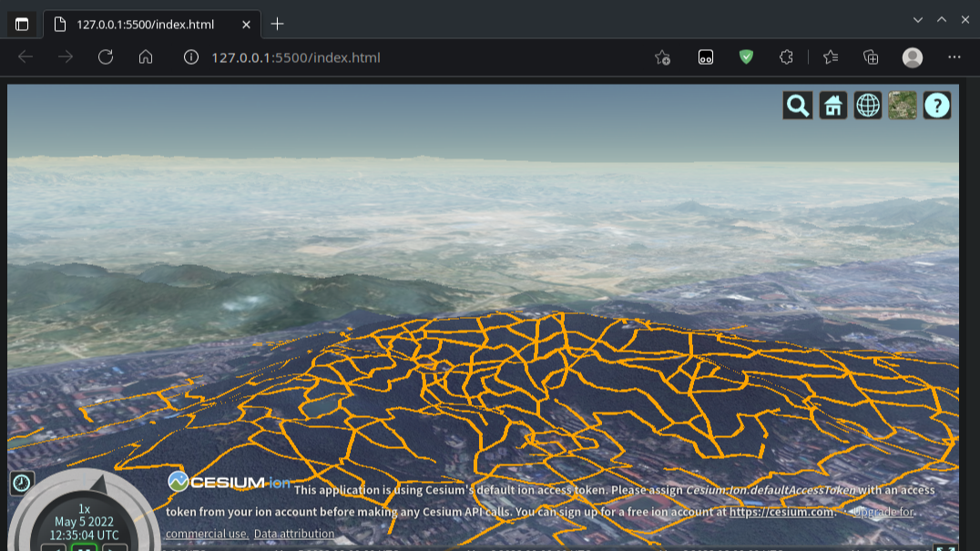980x551 pixels.
Task: Open the browser tab actions menu
Action: (x=22, y=25)
